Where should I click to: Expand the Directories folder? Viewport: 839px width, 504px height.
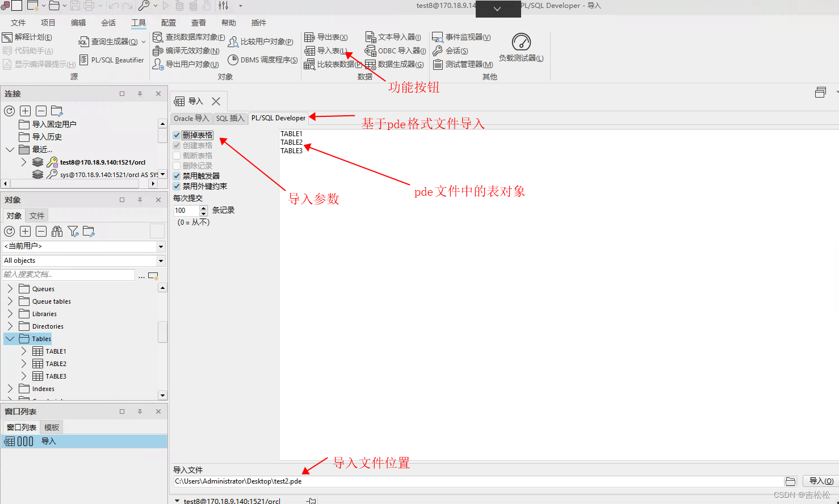[x=10, y=326]
